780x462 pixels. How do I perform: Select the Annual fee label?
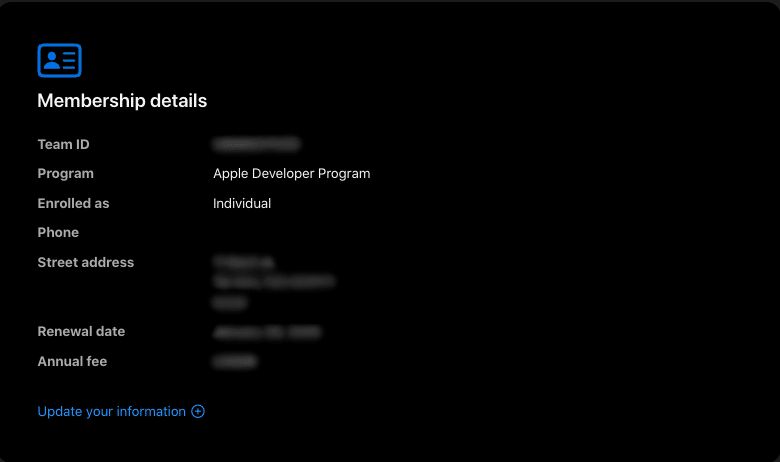point(72,361)
